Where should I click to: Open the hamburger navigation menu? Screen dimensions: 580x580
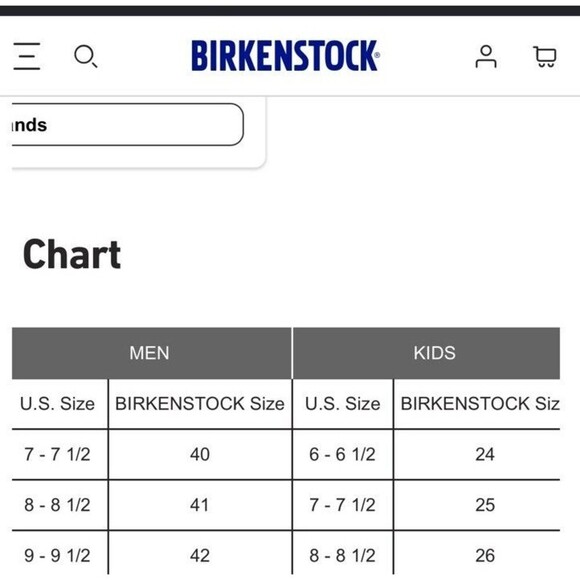click(27, 56)
